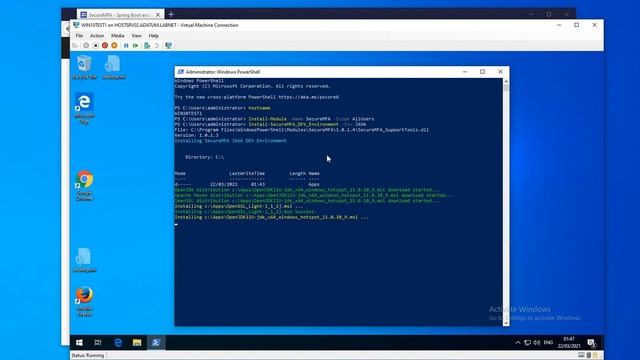Open File Explorer from the taskbar
Image resolution: width=640 pixels, height=360 pixels.
click(x=137, y=342)
